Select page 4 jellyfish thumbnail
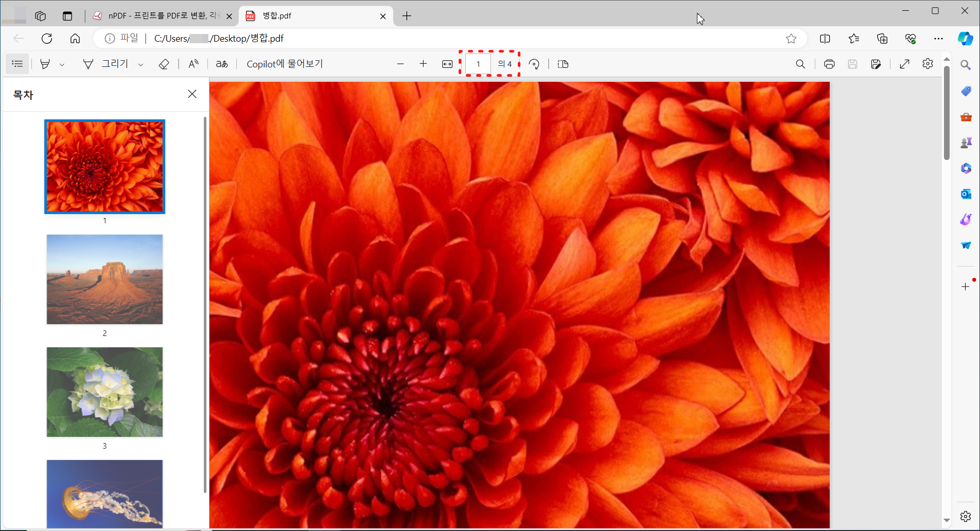This screenshot has width=980, height=531. point(104,494)
